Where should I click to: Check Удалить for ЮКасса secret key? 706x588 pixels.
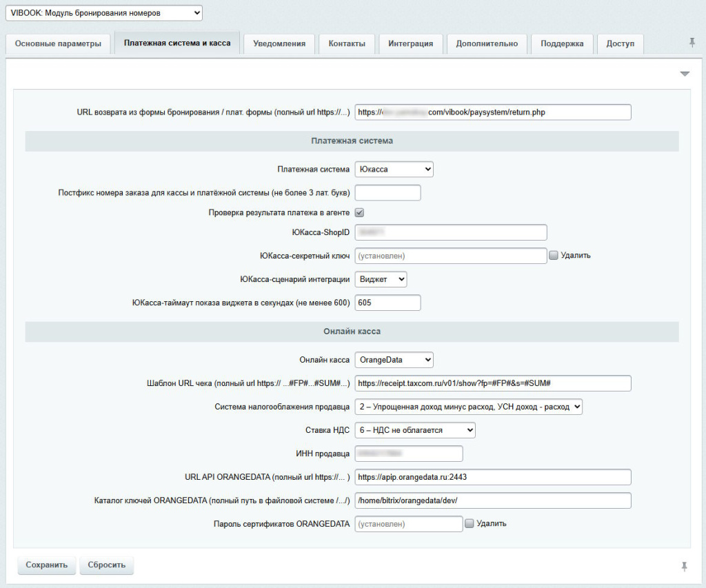point(553,256)
